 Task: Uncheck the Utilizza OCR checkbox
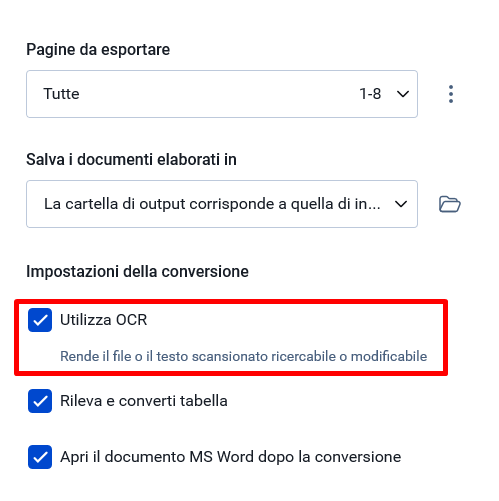coord(40,320)
